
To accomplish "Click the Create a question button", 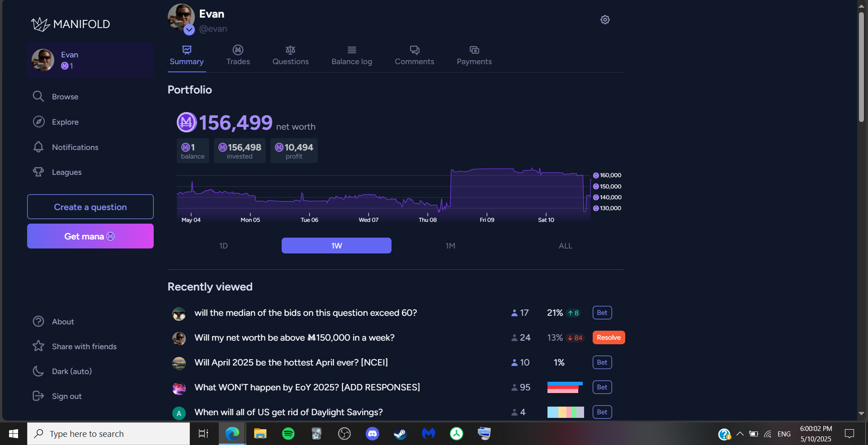I will pos(90,206).
